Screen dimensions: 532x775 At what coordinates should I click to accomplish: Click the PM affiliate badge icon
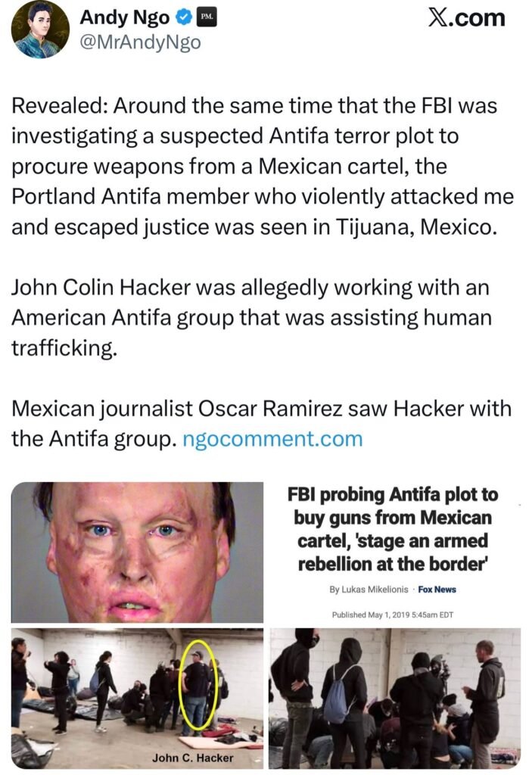pos(207,18)
